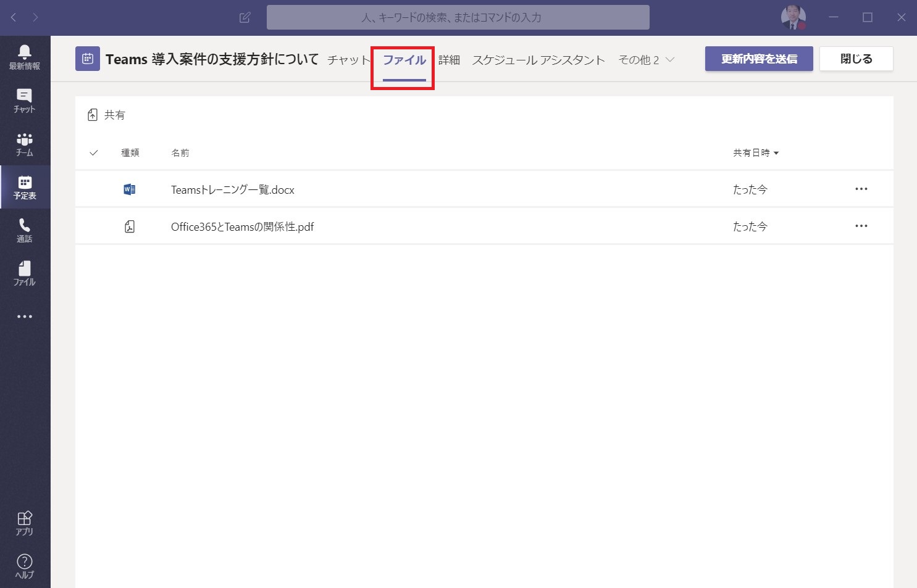Image resolution: width=917 pixels, height=588 pixels.
Task: Switch to the 詳細 tab
Action: point(449,60)
